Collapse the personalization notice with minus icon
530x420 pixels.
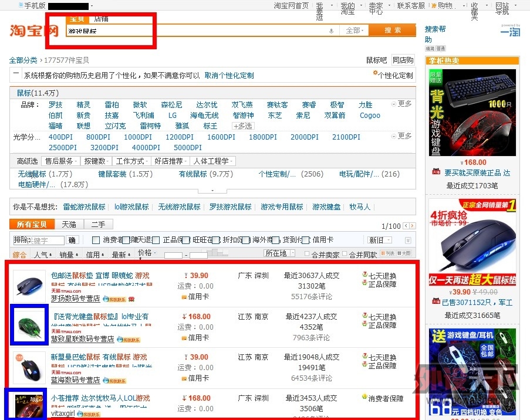pos(15,73)
